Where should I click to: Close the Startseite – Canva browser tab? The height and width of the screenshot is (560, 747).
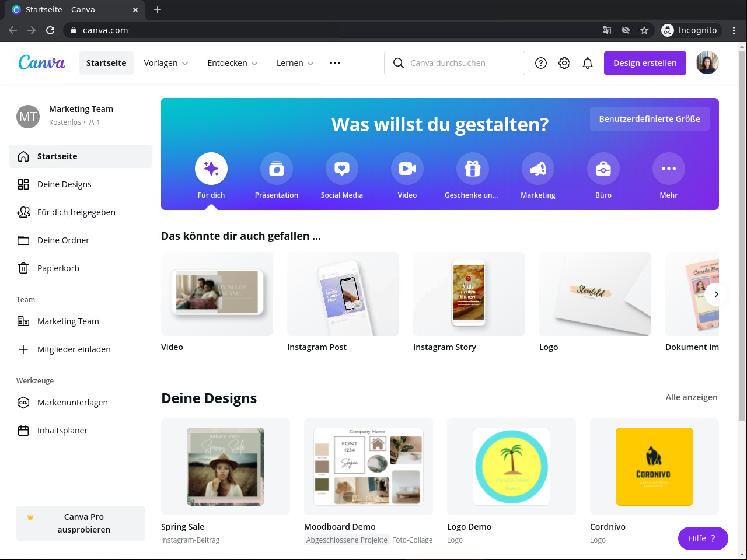(135, 10)
